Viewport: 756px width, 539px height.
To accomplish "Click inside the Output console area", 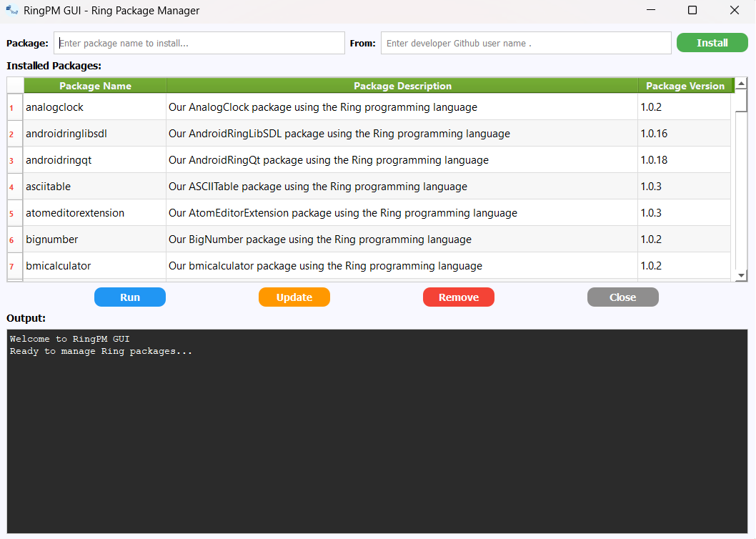I will [377, 429].
